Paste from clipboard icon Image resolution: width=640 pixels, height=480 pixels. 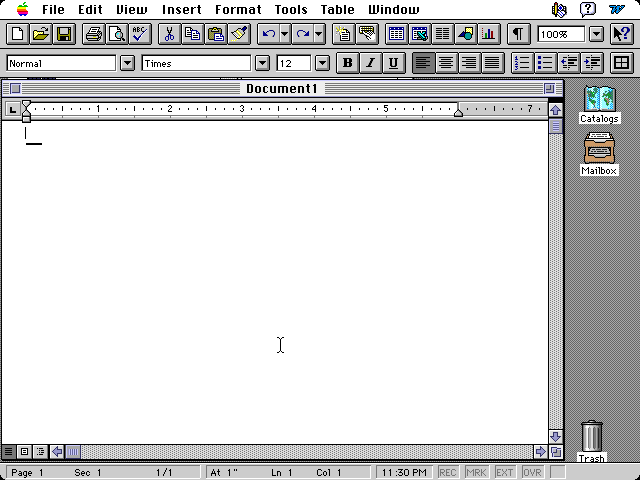click(x=216, y=34)
